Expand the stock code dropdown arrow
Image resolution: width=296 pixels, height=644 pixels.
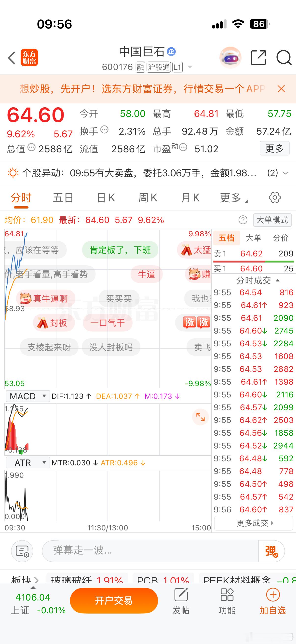click(190, 67)
